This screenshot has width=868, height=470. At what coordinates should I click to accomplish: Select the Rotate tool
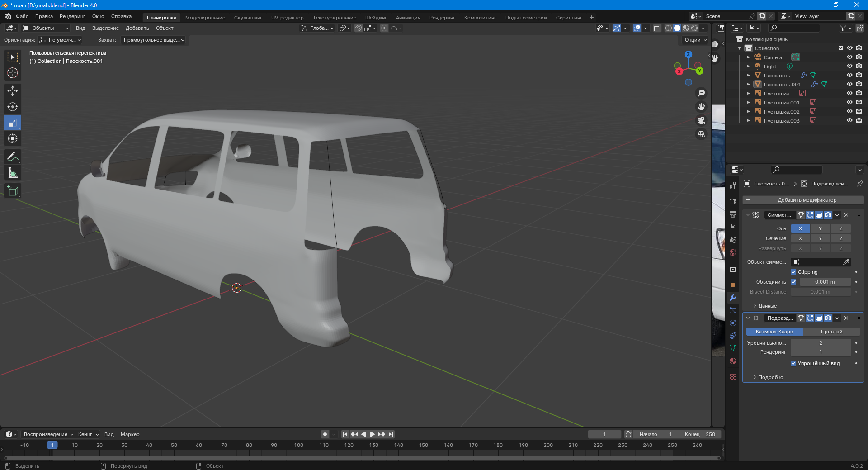pos(13,107)
